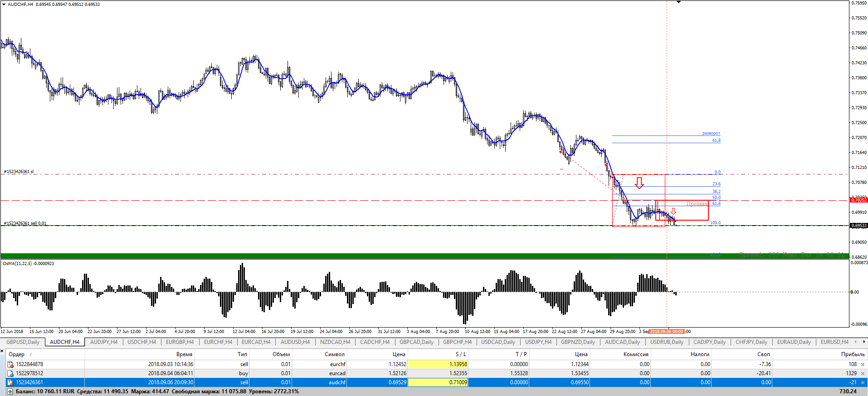Open the CHFJPY,Daily chart tab
Image resolution: width=868 pixels, height=396 pixels.
(751, 342)
